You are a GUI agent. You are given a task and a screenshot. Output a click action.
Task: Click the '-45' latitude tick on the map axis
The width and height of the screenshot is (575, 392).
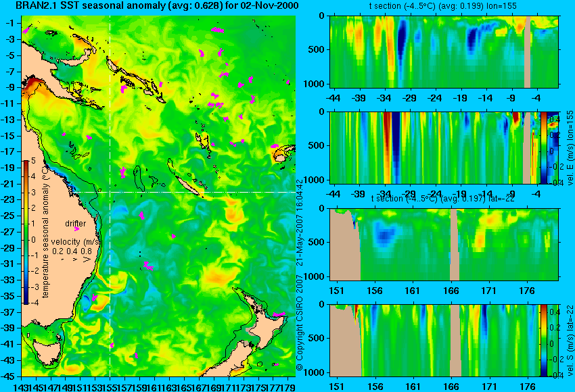point(8,376)
